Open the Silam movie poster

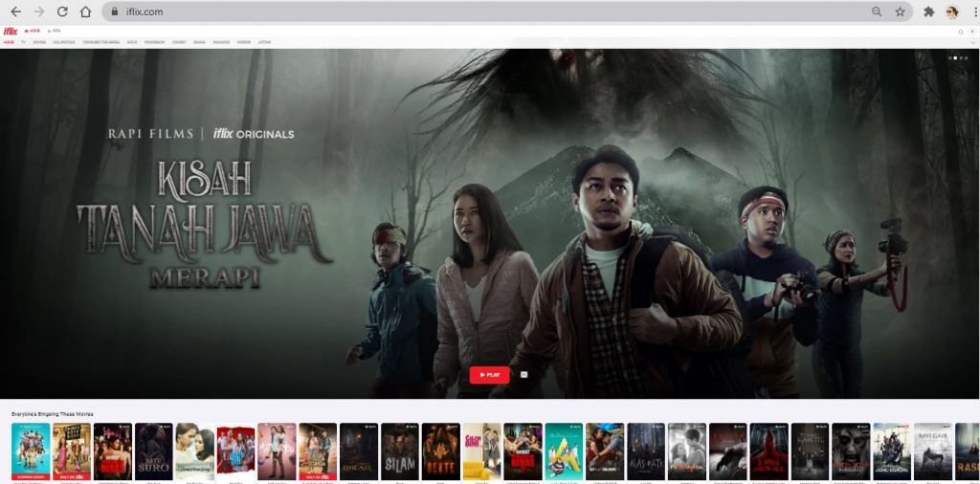click(x=399, y=451)
